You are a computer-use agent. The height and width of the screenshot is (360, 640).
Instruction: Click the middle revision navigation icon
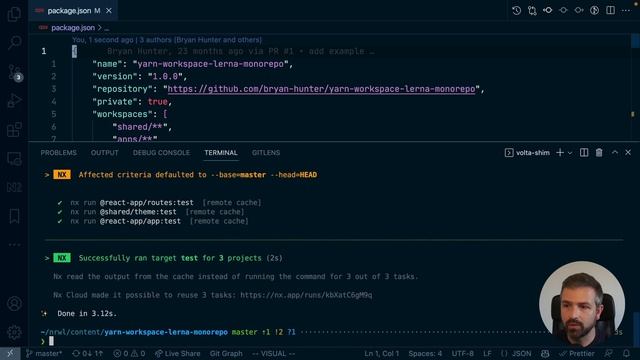[563, 11]
